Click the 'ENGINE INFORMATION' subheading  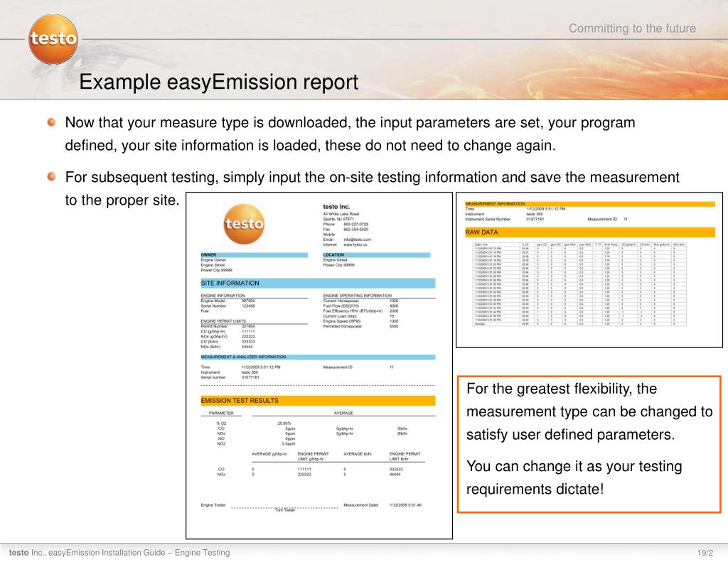(x=223, y=296)
